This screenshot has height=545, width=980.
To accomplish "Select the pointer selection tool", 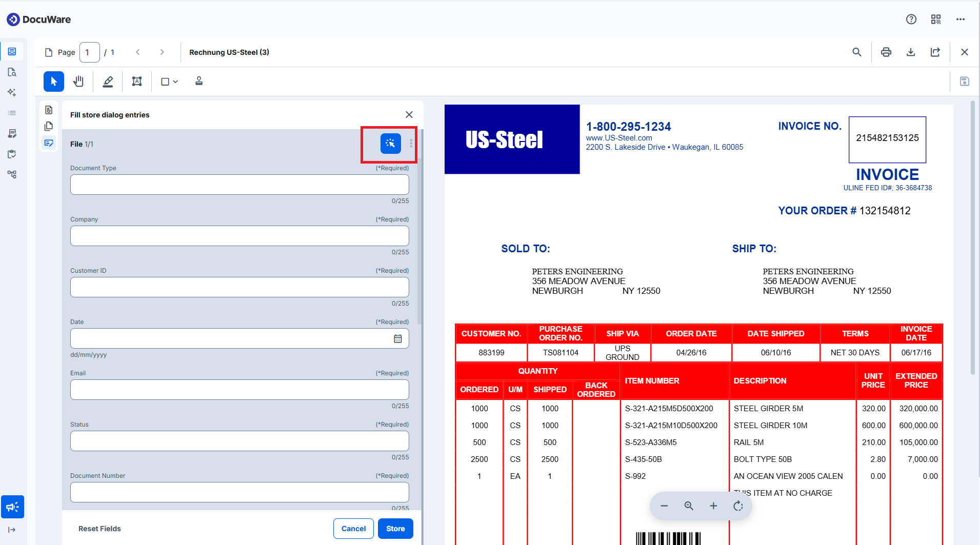I will tap(54, 82).
